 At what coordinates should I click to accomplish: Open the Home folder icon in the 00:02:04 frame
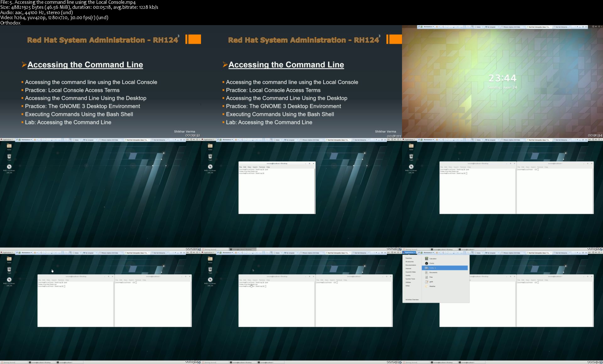pos(9,147)
